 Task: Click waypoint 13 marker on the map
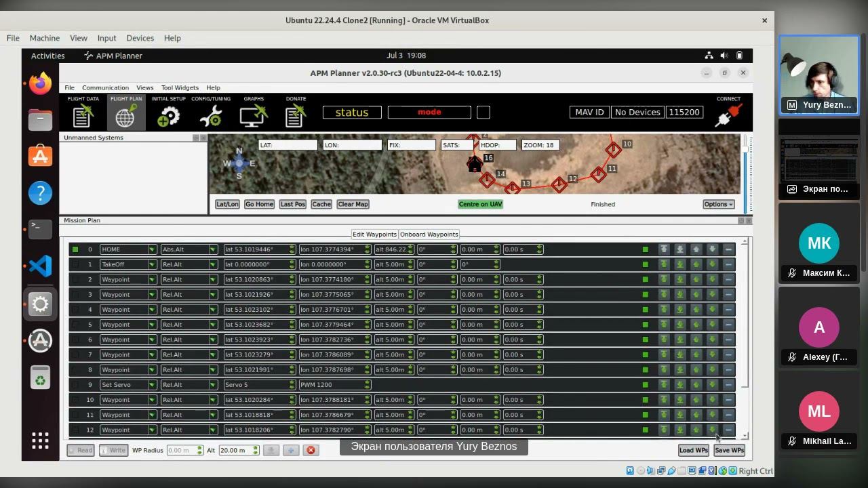(x=513, y=188)
